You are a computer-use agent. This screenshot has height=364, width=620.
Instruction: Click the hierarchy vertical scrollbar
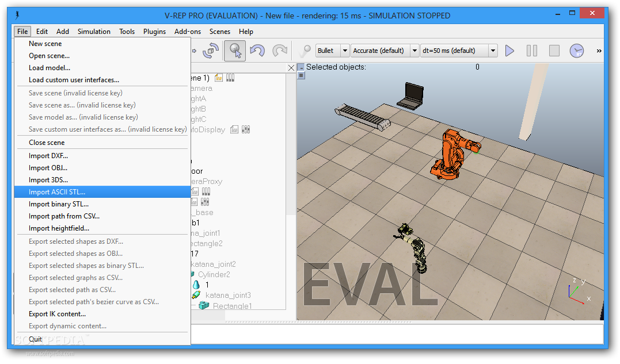click(x=291, y=144)
